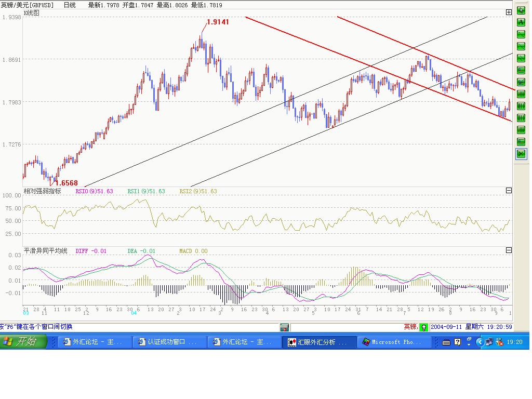The height and width of the screenshot is (399, 532).
Task: Click 英镑/美元[GBPUSD] symbol title
Action: [x=27, y=5]
